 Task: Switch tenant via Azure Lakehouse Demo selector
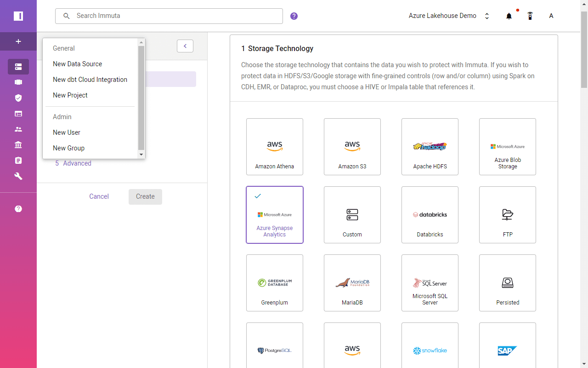(449, 16)
